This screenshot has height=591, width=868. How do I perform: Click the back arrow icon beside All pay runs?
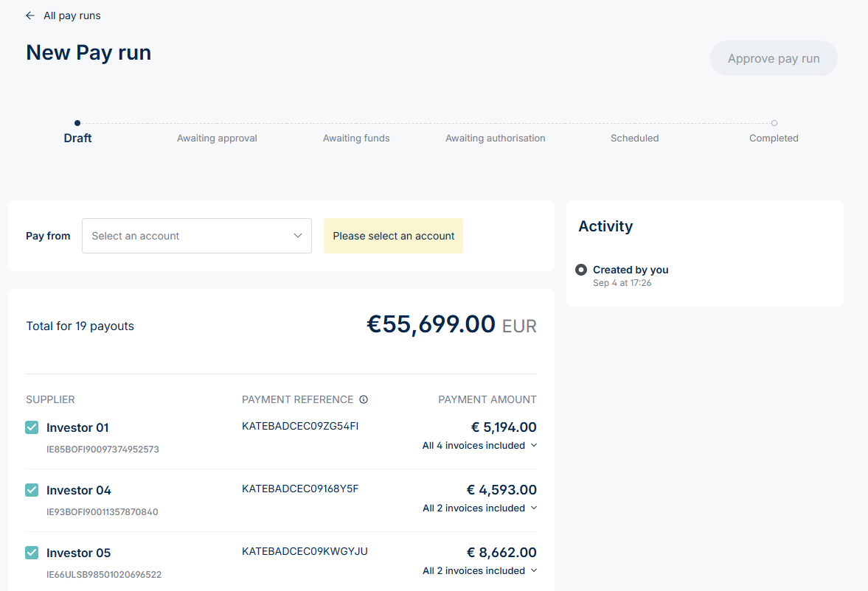click(30, 15)
